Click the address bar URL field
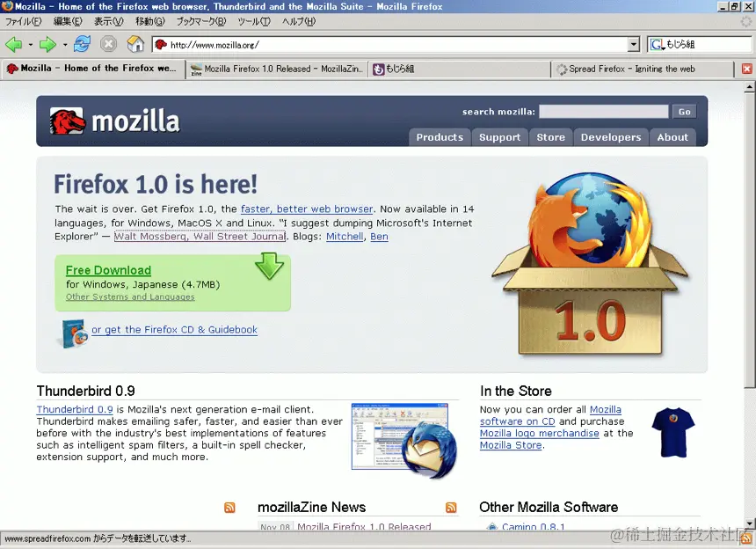The image size is (756, 549). pos(397,44)
